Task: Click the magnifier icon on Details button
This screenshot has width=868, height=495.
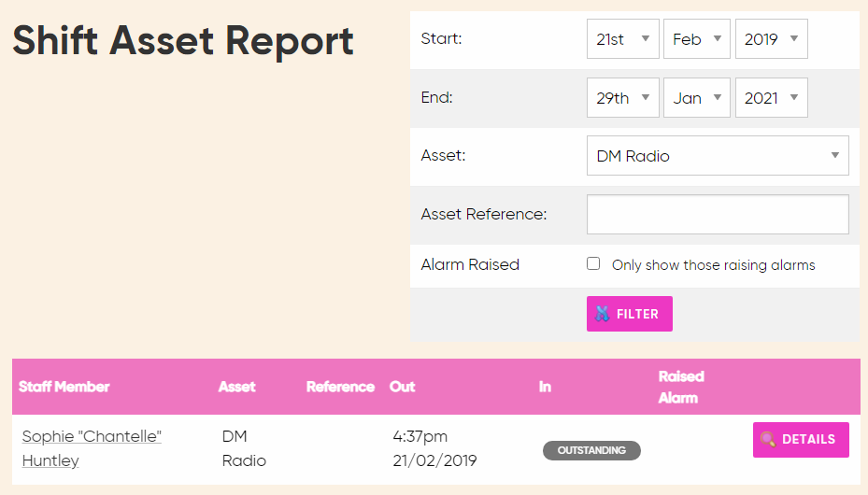Action: (768, 439)
